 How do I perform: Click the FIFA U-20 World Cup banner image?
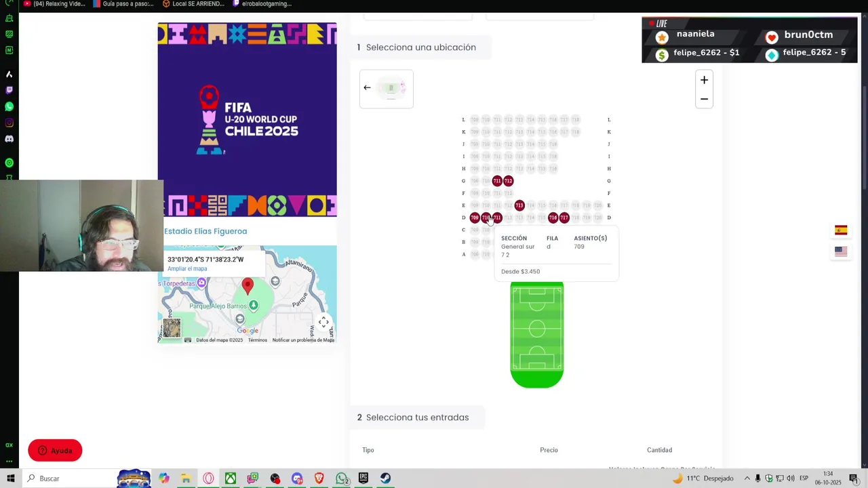pyautogui.click(x=248, y=120)
